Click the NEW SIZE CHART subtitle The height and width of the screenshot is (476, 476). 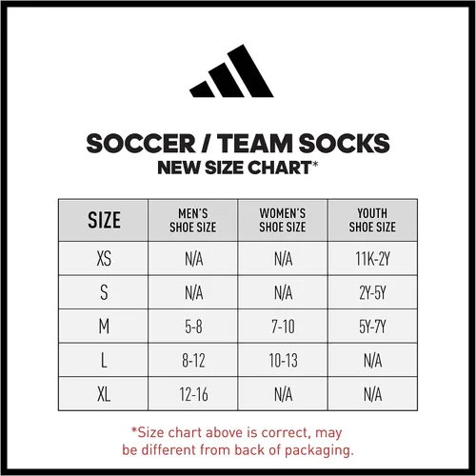click(x=238, y=168)
